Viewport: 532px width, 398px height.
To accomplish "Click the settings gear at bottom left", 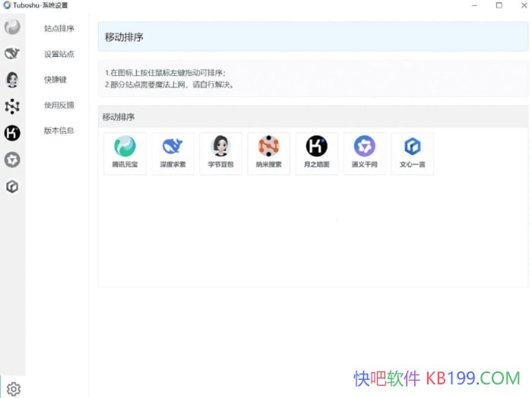I will tap(13, 388).
